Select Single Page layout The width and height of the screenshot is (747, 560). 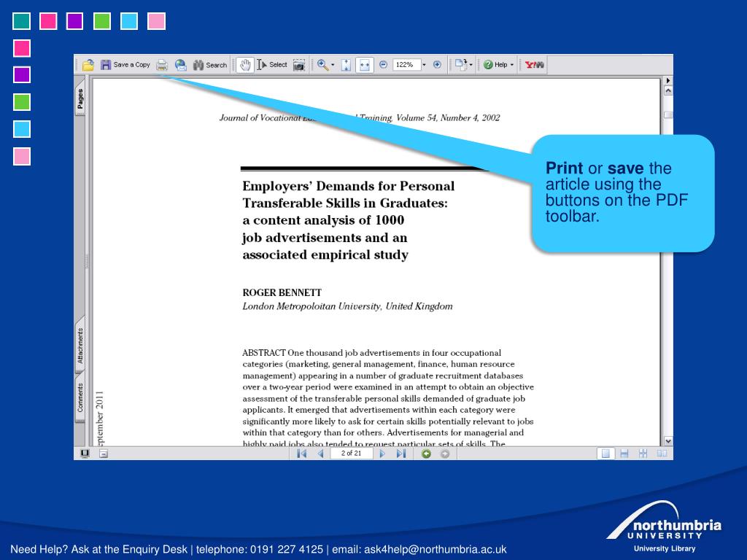coord(605,454)
